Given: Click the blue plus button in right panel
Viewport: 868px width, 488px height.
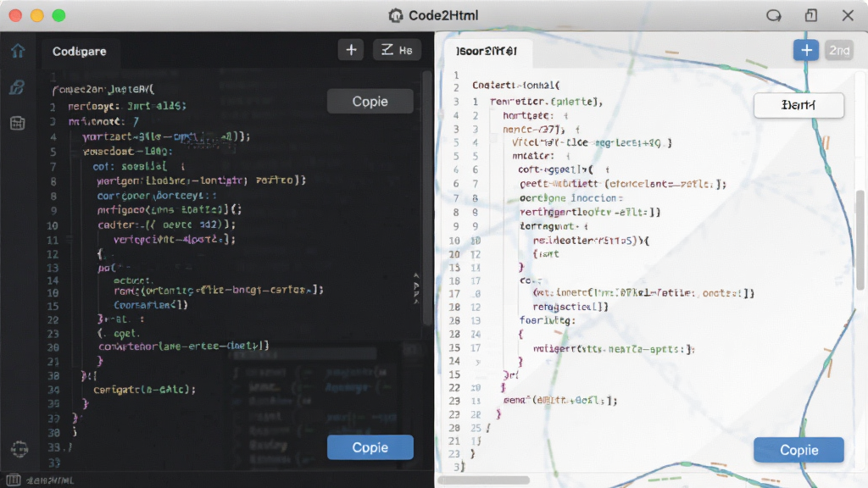Looking at the screenshot, I should pos(806,50).
